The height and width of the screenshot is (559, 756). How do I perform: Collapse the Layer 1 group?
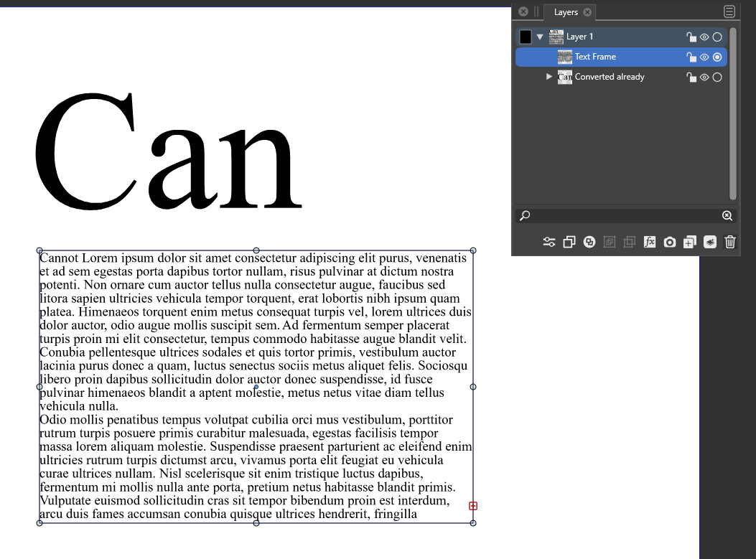[540, 37]
